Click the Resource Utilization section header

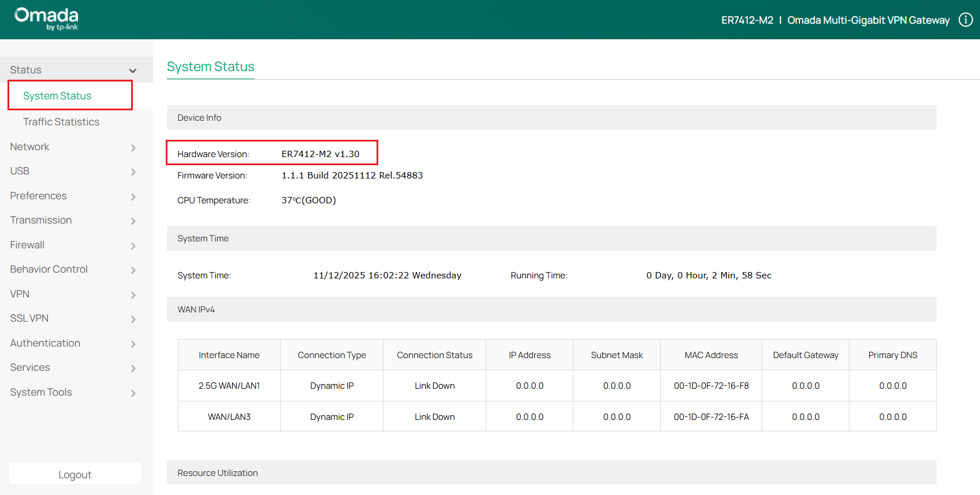(552, 472)
